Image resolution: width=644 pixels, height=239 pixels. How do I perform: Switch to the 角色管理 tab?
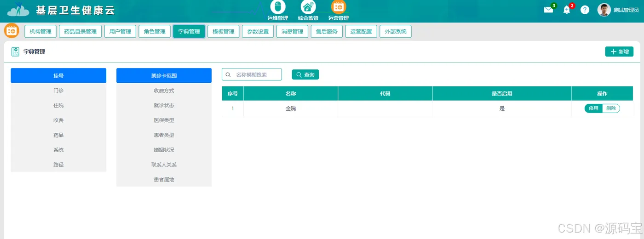[x=155, y=31]
